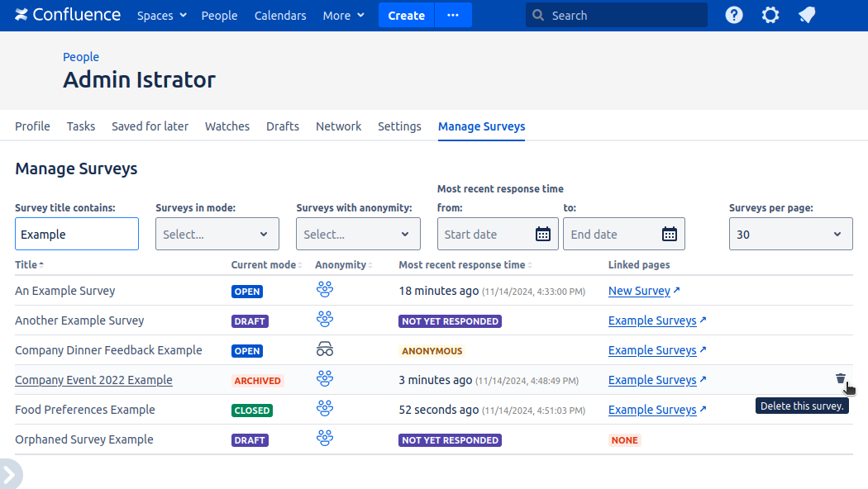Image resolution: width=868 pixels, height=489 pixels.
Task: Open the help question mark icon
Action: pyautogui.click(x=734, y=15)
